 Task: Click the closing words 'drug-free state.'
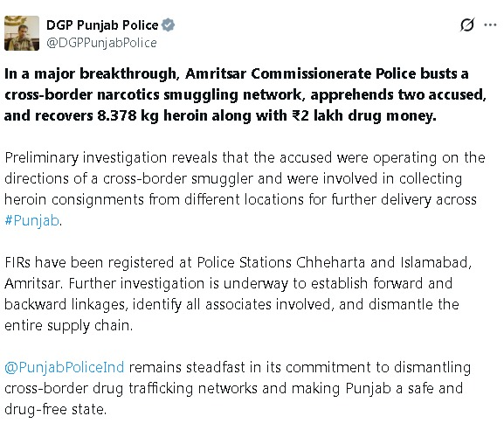(x=55, y=410)
